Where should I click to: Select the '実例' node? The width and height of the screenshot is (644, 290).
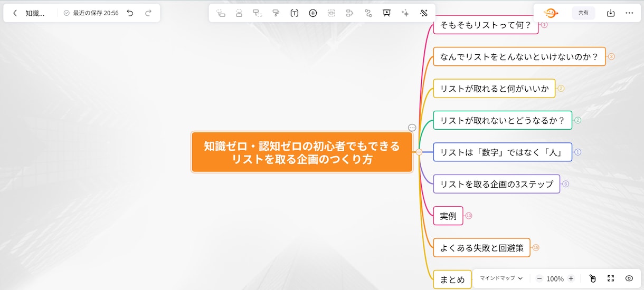tap(448, 216)
